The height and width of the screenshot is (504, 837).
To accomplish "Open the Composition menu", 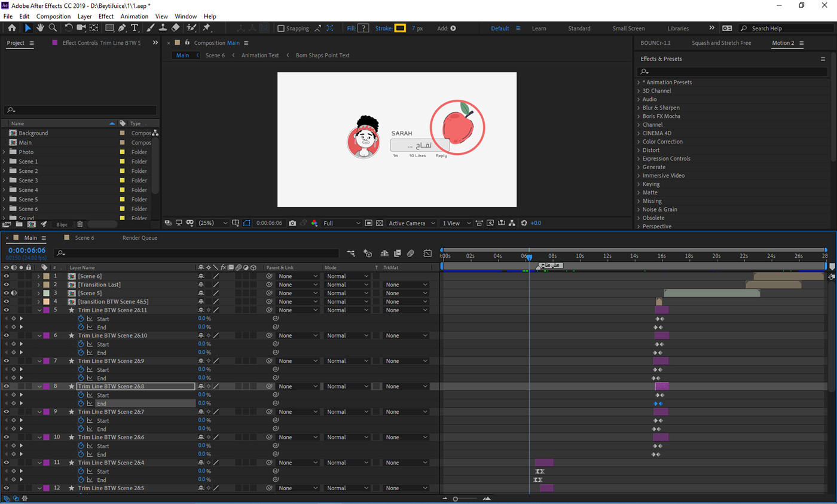I will [53, 16].
